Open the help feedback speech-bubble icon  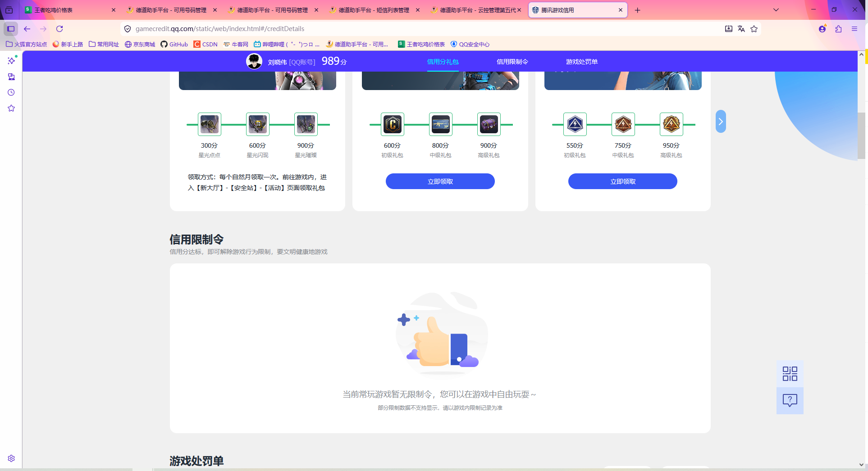pyautogui.click(x=789, y=400)
